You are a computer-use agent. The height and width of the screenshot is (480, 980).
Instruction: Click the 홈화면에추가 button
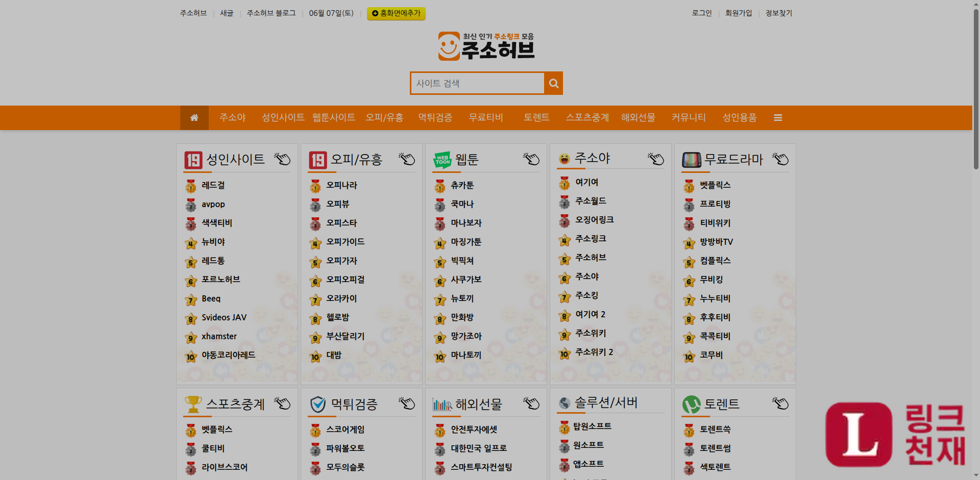pos(396,13)
